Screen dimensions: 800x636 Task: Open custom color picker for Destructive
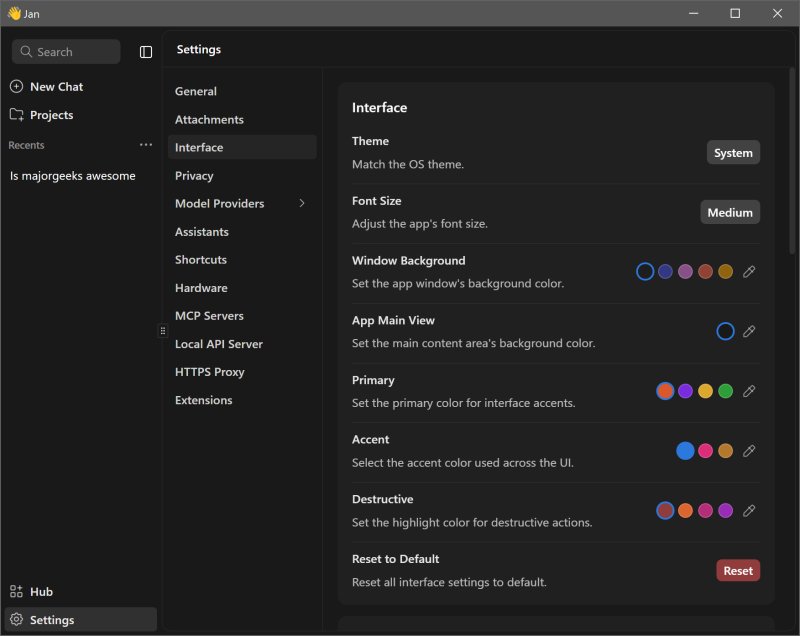(749, 511)
